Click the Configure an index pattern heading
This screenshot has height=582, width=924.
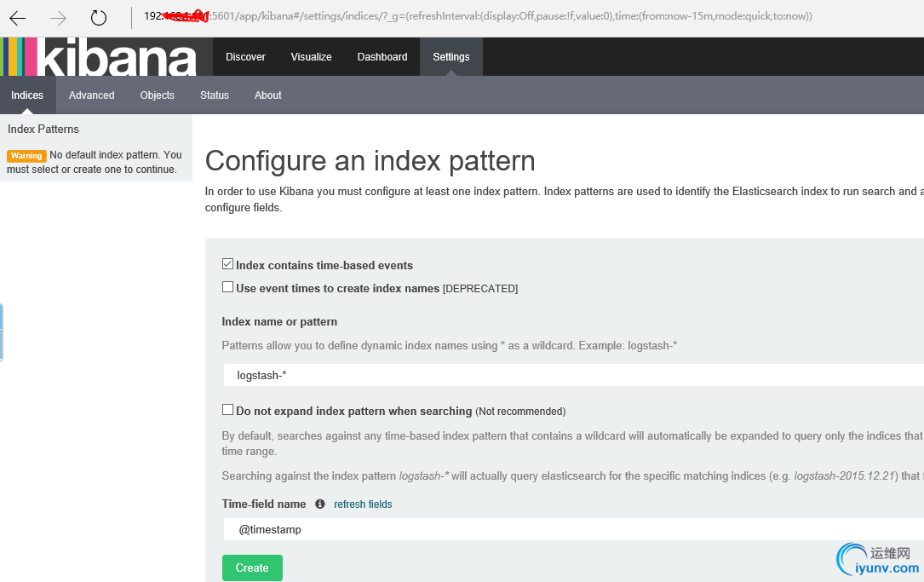370,161
